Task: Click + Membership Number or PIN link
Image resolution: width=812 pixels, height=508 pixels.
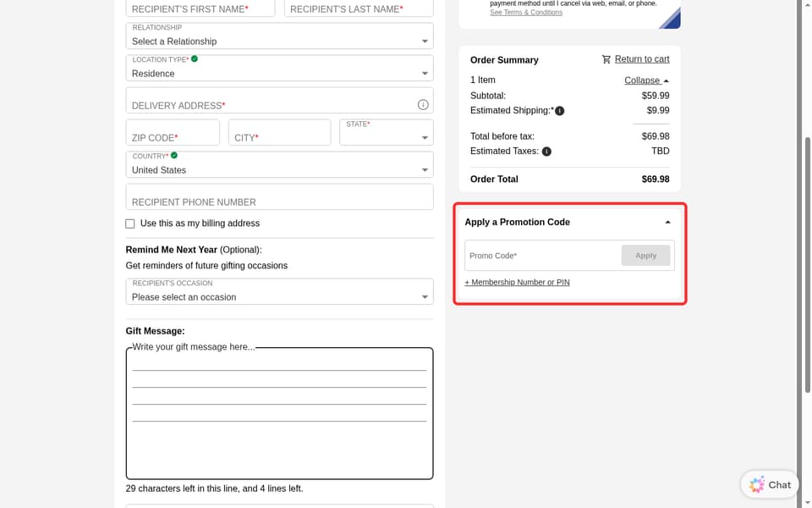Action: pyautogui.click(x=517, y=282)
